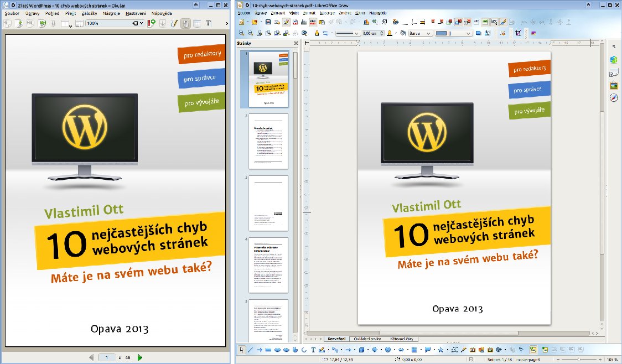Switch to the Ovládací prvky tab

click(x=368, y=339)
